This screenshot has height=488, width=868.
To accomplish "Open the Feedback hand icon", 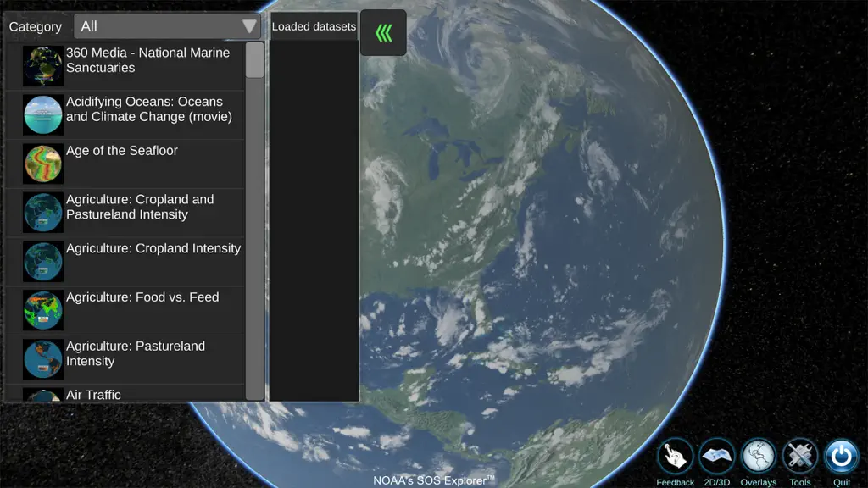I will (675, 457).
